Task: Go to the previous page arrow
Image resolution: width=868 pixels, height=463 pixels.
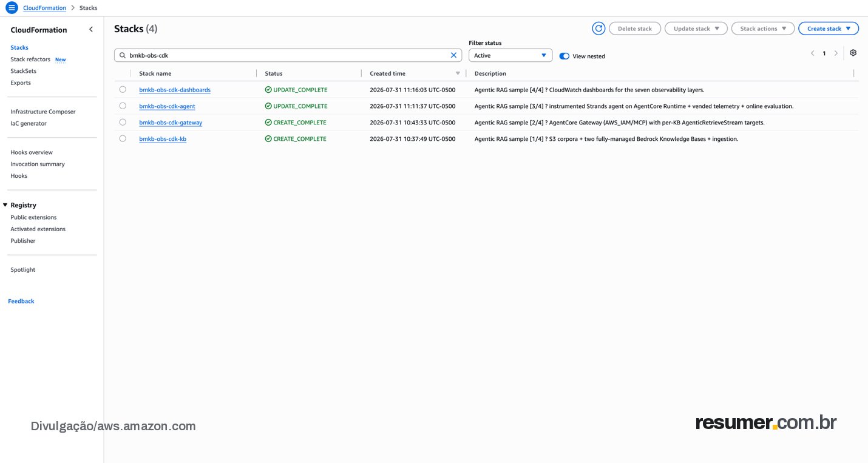Action: (x=812, y=53)
